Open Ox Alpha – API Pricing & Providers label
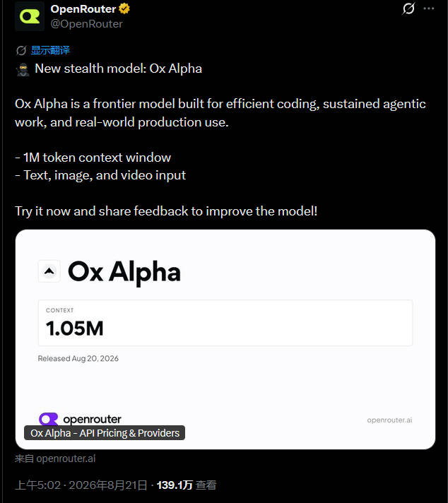 coord(105,433)
